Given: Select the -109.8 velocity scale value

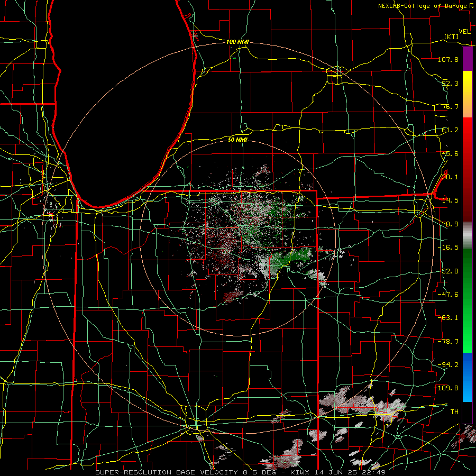Looking at the screenshot, I should point(446,388).
